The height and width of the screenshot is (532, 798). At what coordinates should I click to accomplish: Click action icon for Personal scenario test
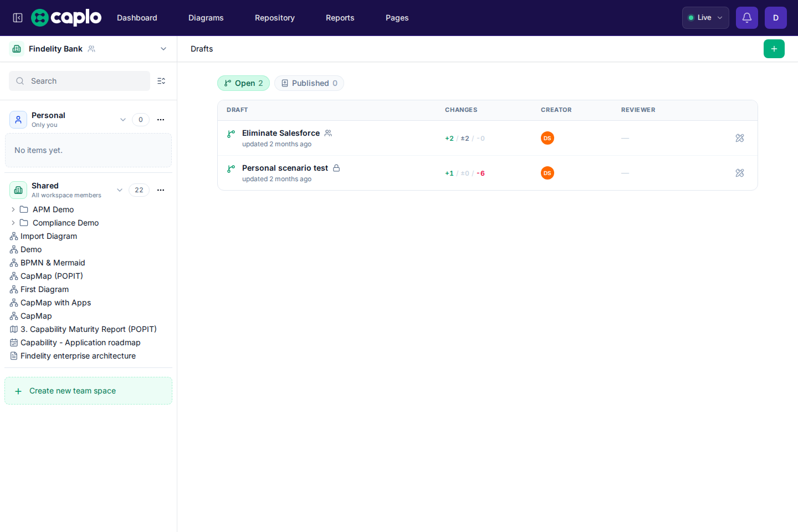(x=740, y=173)
